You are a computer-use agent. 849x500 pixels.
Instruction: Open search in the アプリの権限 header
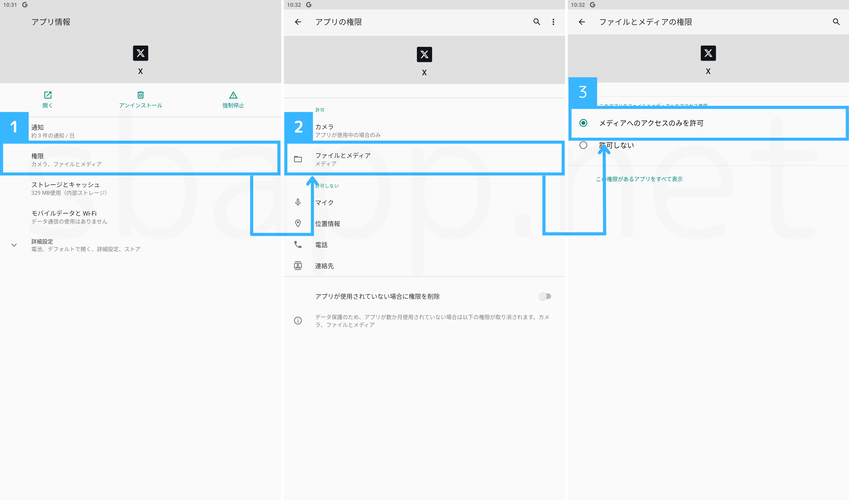[537, 22]
